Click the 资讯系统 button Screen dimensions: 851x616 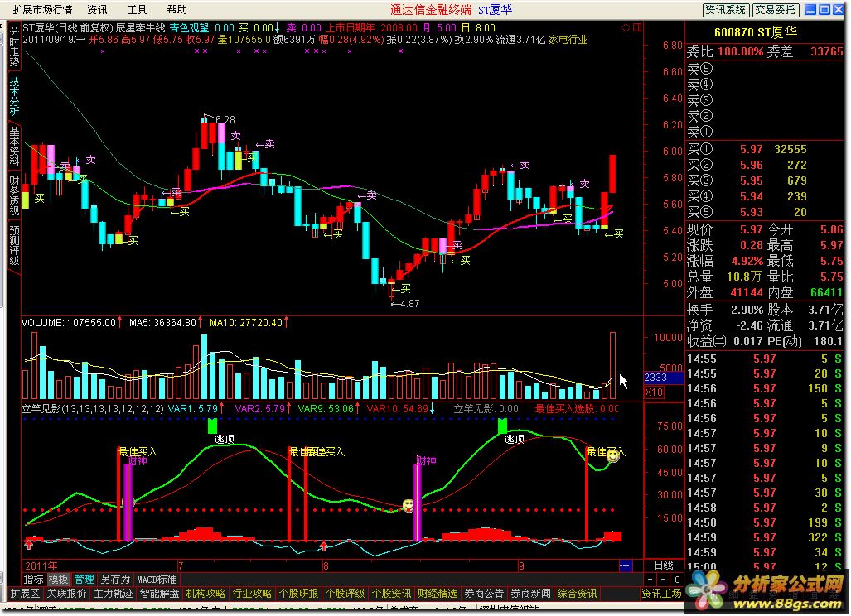point(726,10)
